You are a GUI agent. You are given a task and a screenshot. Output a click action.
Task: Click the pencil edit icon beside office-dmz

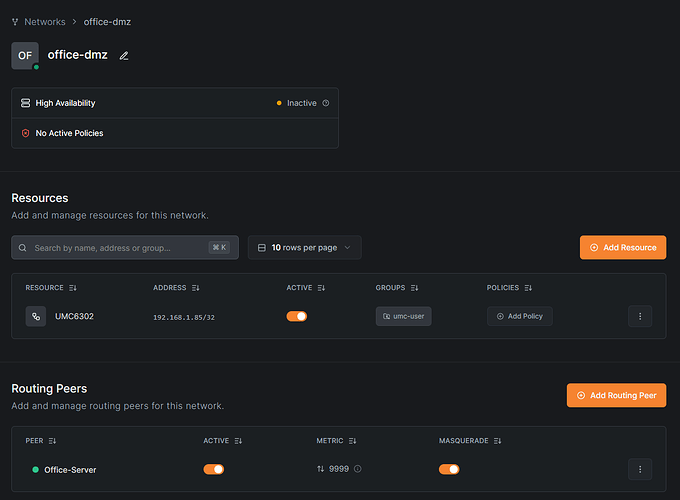coord(124,56)
